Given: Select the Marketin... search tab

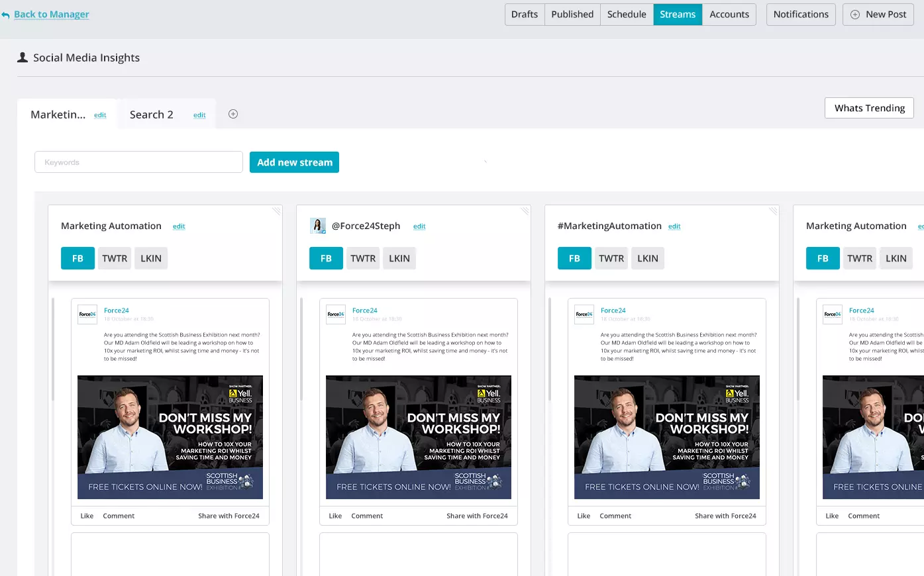Looking at the screenshot, I should click(x=58, y=115).
